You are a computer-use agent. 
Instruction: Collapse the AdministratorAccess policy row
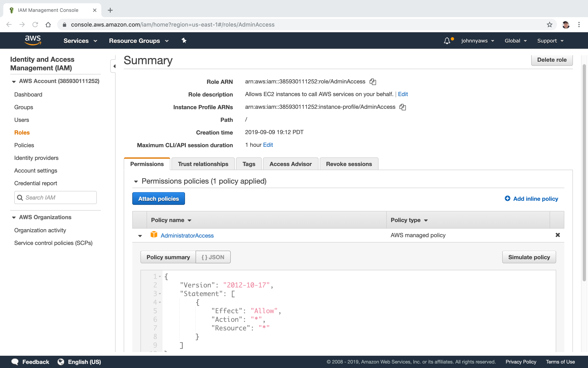[x=140, y=236]
